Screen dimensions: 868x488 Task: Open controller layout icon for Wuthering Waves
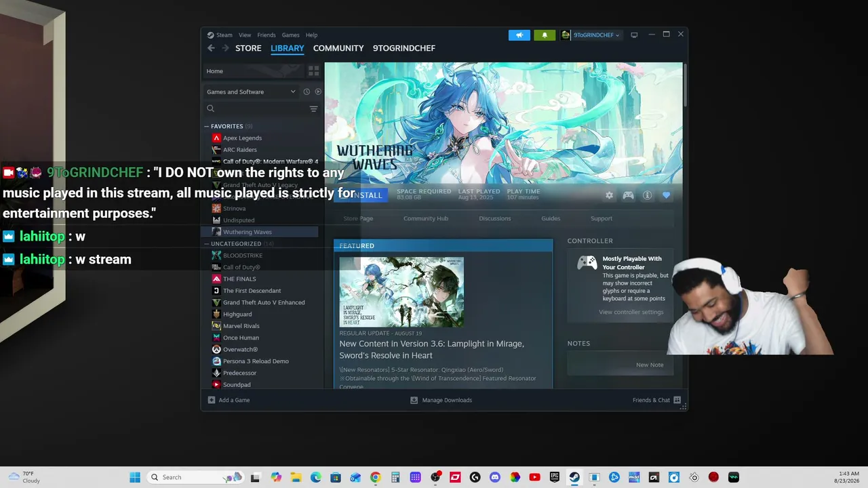[629, 195]
